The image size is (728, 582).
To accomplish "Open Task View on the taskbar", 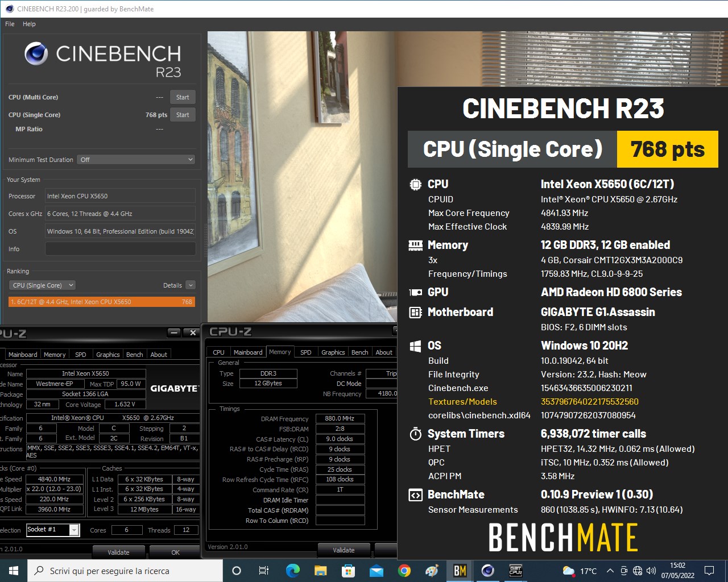I will pyautogui.click(x=264, y=571).
